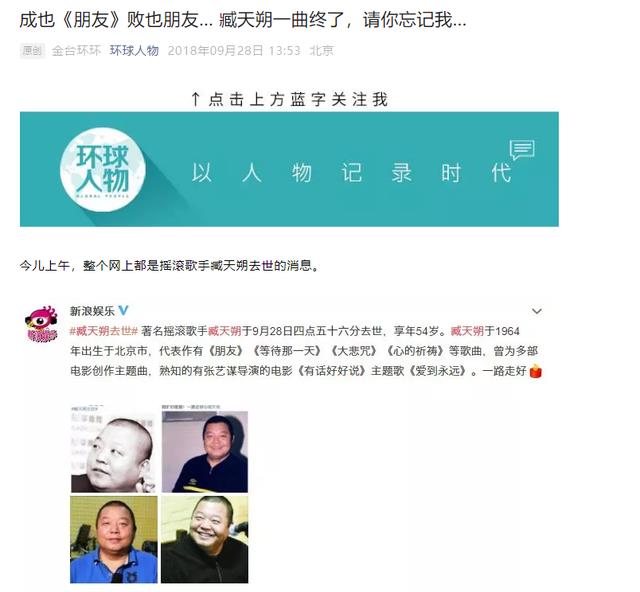Image resolution: width=640 pixels, height=592 pixels.
Task: Click the teal 以人物记录时代 banner
Action: click(x=289, y=169)
